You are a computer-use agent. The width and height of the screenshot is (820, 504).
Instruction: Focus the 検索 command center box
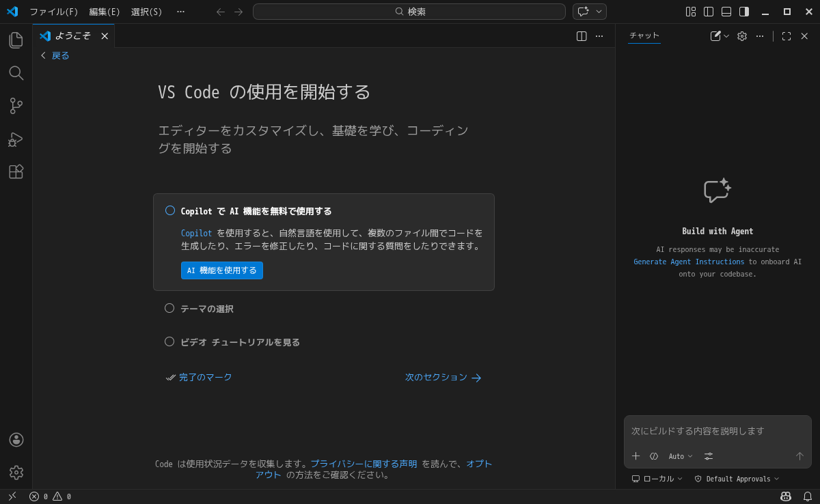(409, 12)
